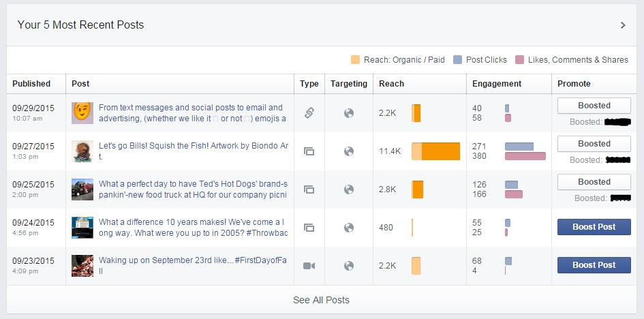Sort by the Published column header

click(31, 84)
